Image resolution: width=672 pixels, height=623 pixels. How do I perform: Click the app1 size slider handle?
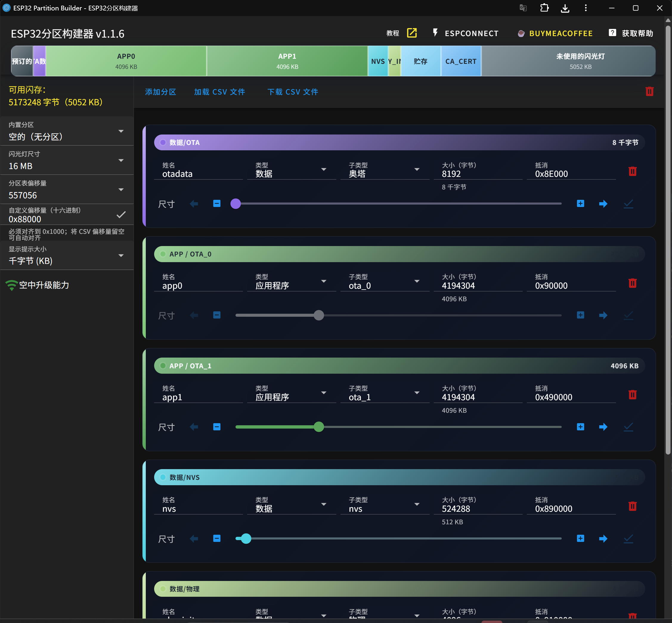click(318, 427)
